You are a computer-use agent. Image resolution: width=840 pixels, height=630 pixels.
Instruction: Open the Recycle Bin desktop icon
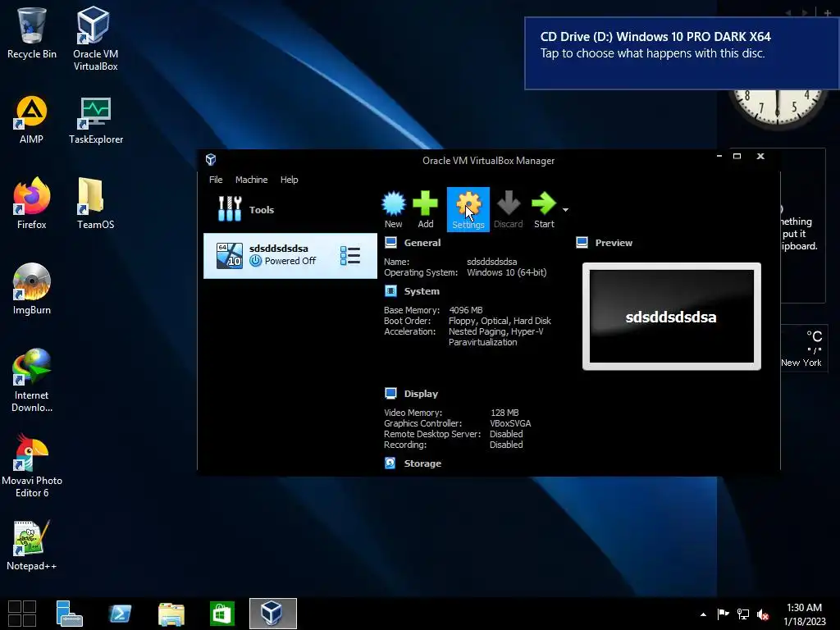[x=32, y=33]
